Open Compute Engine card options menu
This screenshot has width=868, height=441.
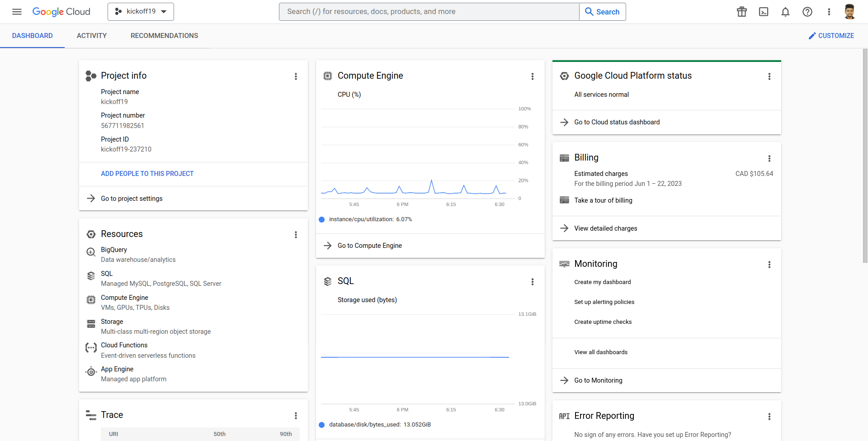(x=533, y=76)
